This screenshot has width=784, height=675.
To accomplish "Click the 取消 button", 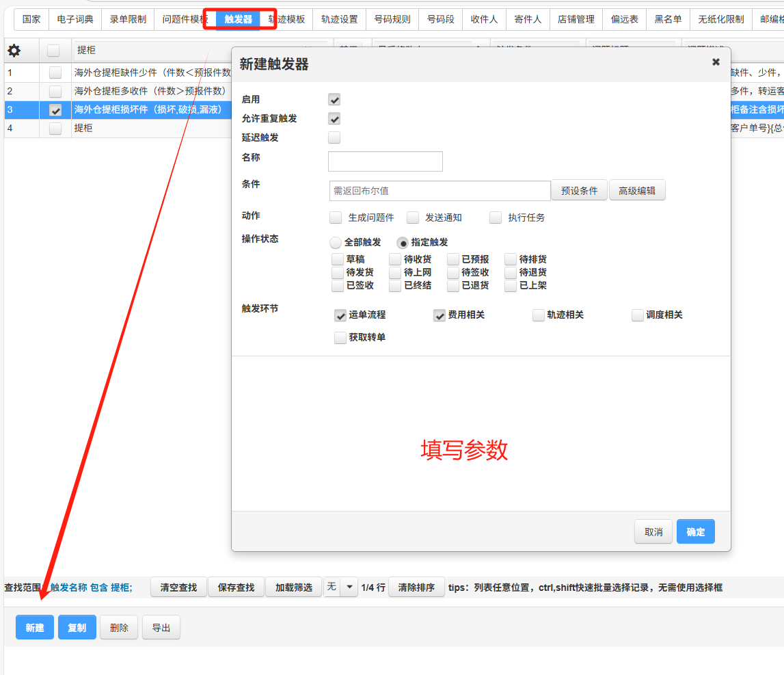I will pyautogui.click(x=653, y=532).
